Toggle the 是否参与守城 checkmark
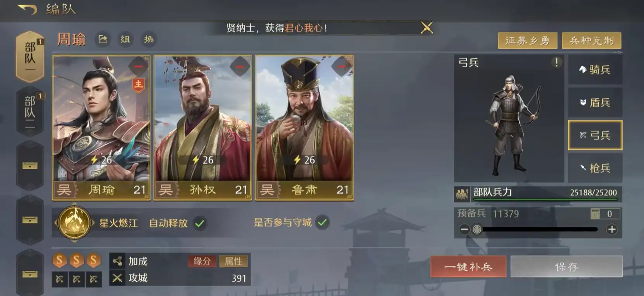This screenshot has width=644, height=296. (323, 223)
